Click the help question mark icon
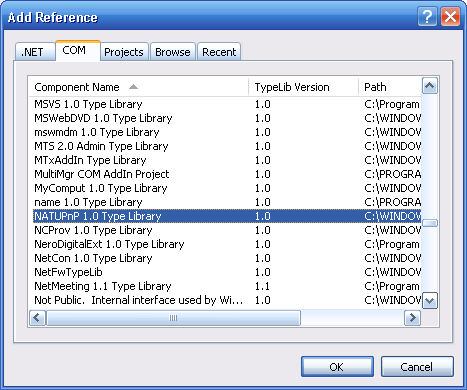 point(427,16)
